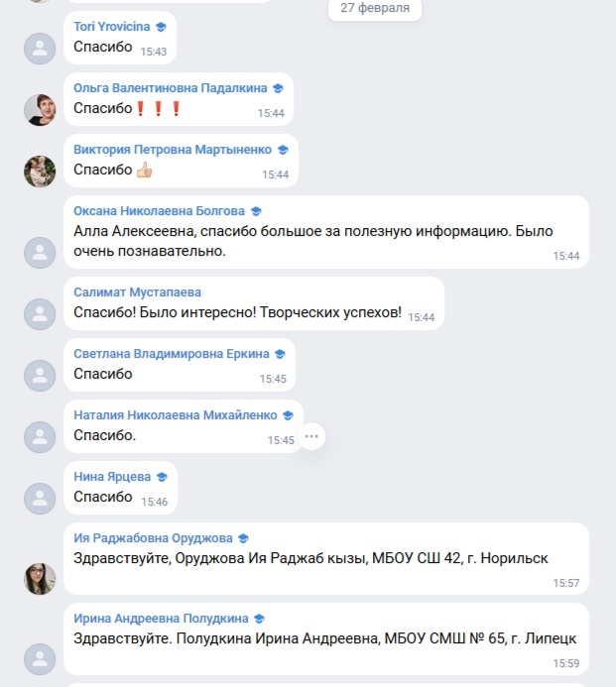Open Наталия Николаевна Михайленко profile name link
The height and width of the screenshot is (687, 616).
[x=176, y=415]
